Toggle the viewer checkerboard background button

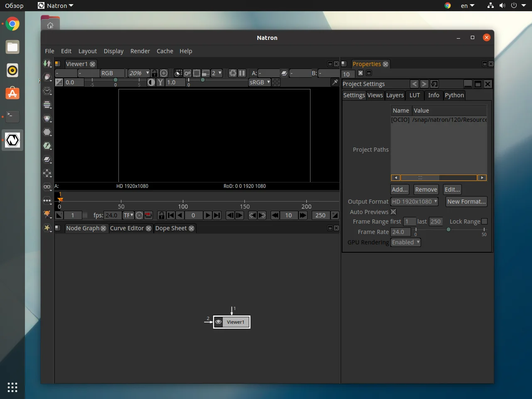tap(276, 82)
